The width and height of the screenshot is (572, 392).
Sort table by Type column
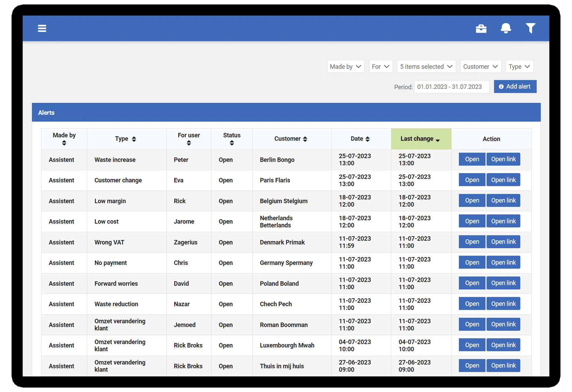[134, 139]
